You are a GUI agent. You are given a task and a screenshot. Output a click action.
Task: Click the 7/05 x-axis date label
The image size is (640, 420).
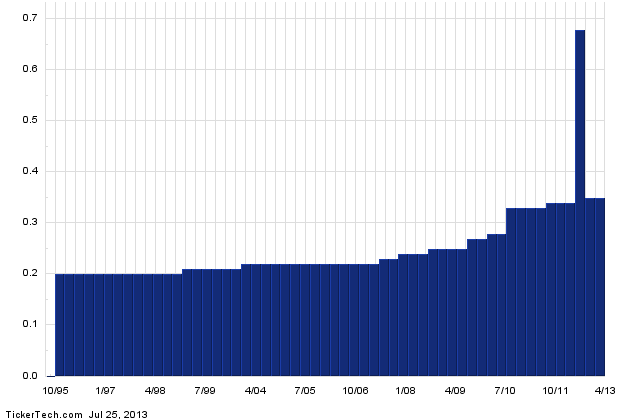[x=305, y=391]
